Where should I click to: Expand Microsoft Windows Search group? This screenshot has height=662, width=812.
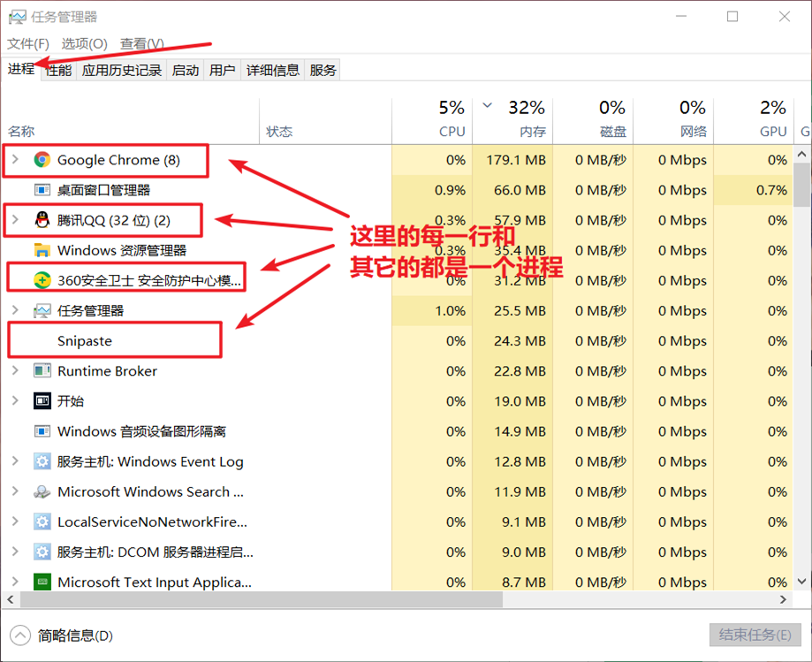pyautogui.click(x=16, y=491)
